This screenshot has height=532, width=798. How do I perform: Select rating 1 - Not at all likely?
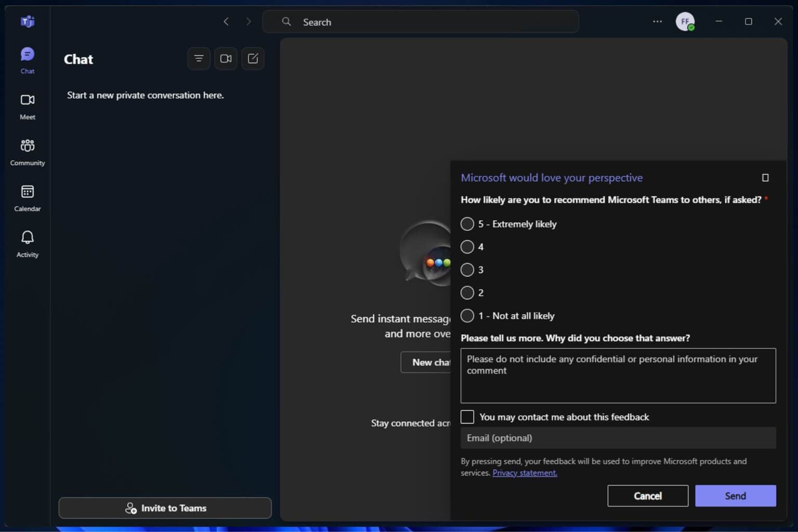467,315
